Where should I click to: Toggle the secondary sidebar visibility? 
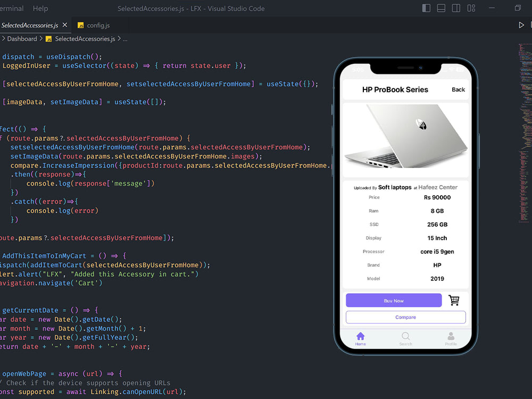pyautogui.click(x=456, y=8)
